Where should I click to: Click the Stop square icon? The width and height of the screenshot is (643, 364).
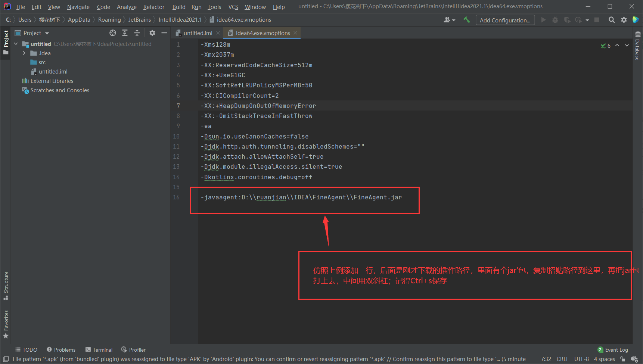597,20
